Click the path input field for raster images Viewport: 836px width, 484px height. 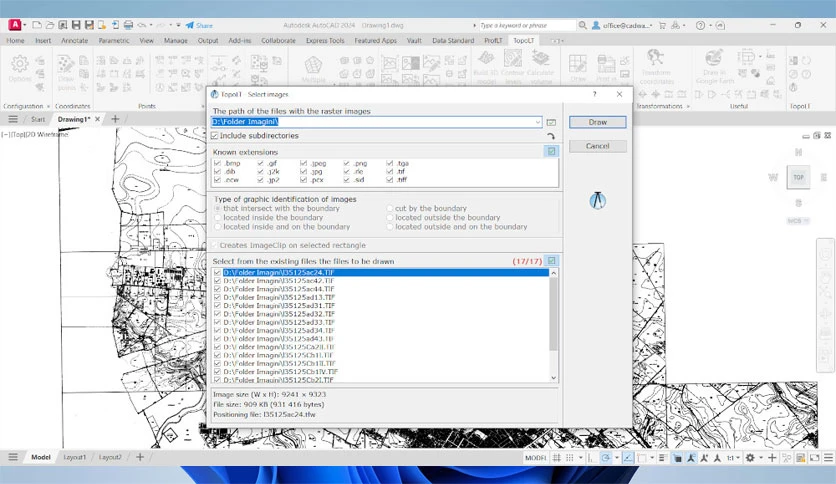click(376, 122)
